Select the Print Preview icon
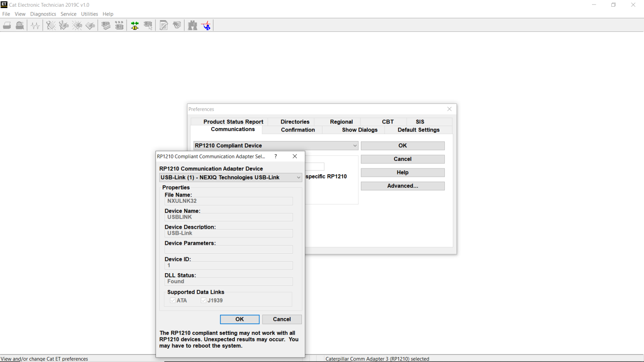The image size is (644, 362). [20, 25]
